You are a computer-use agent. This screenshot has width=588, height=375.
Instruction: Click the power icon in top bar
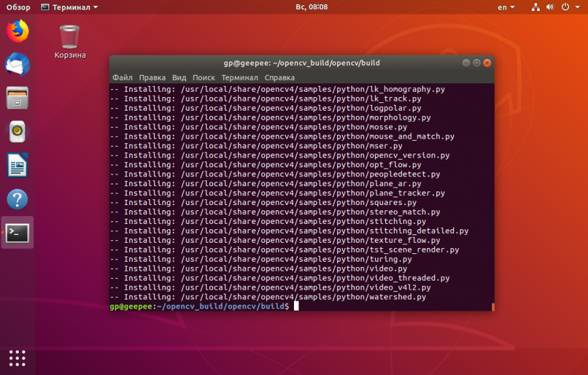pos(565,7)
